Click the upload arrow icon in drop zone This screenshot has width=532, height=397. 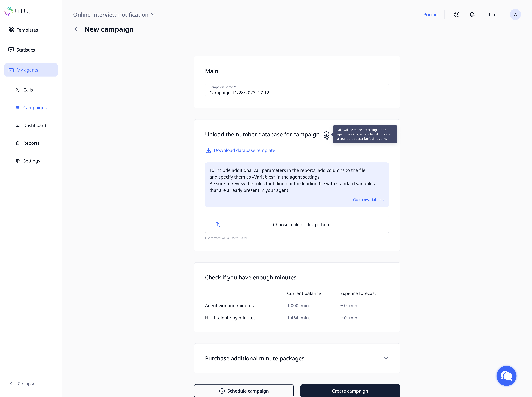tap(217, 225)
